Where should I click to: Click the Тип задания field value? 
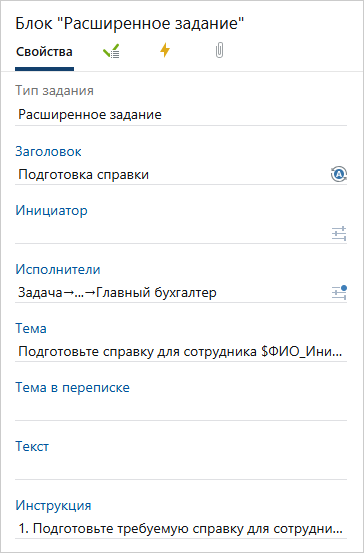[x=181, y=115]
